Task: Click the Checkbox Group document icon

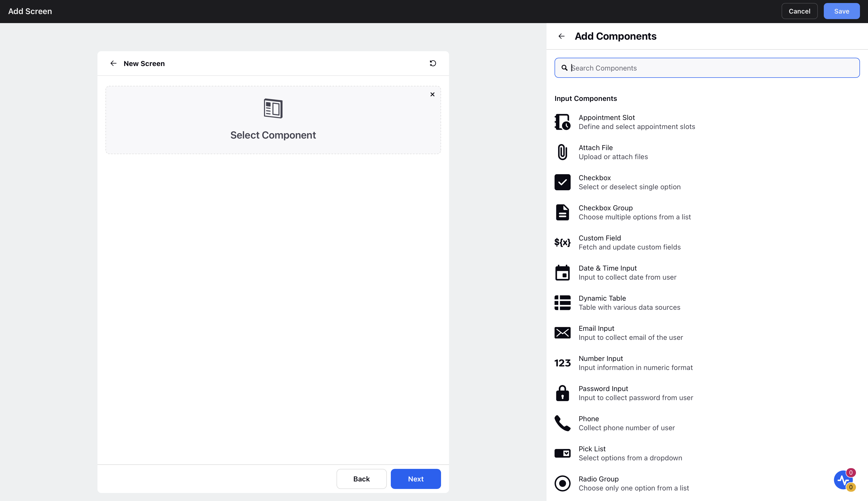Action: [x=562, y=212]
